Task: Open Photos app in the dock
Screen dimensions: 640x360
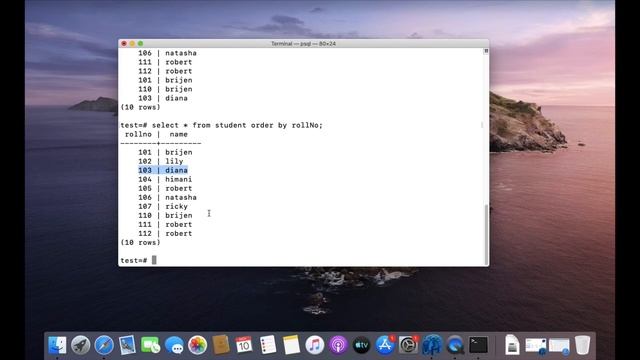Action: (x=198, y=345)
